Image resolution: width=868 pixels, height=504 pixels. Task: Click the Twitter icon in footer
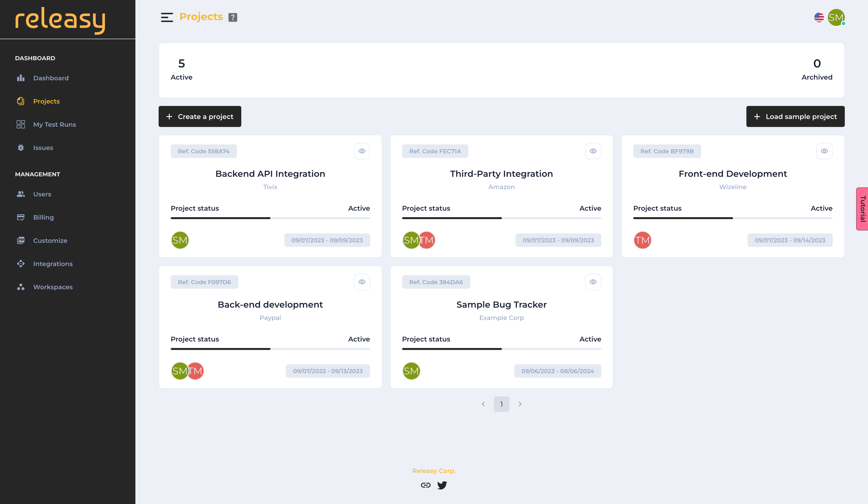(442, 485)
